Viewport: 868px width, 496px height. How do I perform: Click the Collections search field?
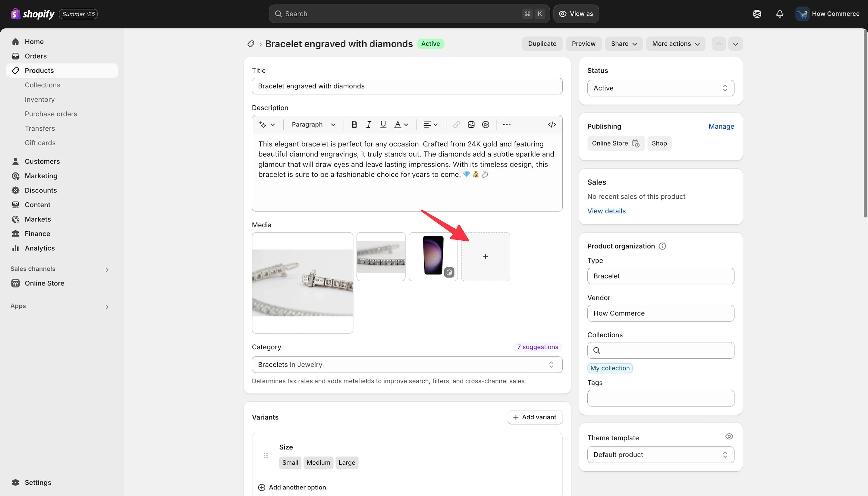(660, 350)
